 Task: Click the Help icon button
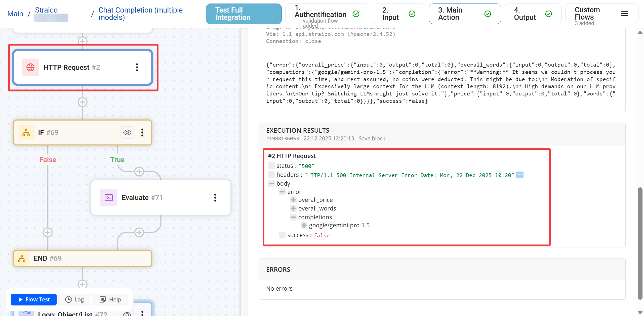(103, 299)
